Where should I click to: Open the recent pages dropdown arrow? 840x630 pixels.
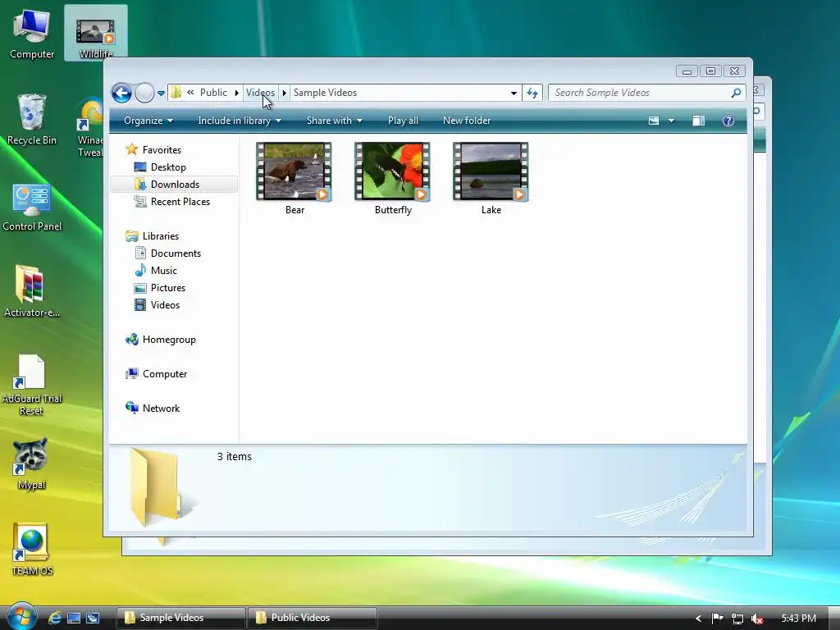coord(161,94)
